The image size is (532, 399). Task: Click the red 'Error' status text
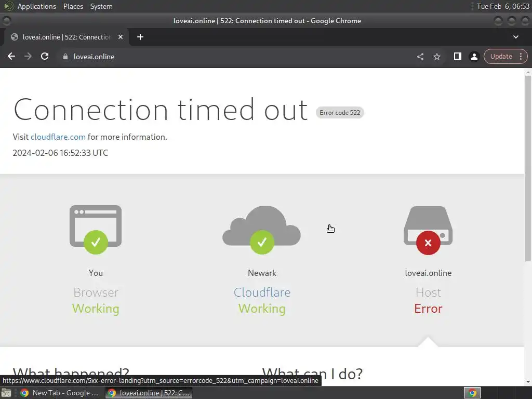pyautogui.click(x=428, y=309)
